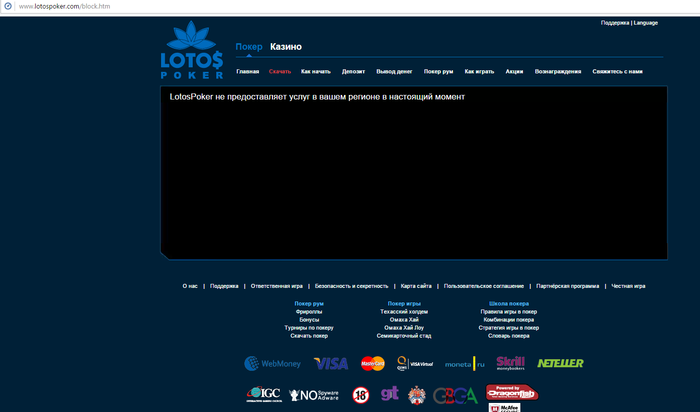Image resolution: width=700 pixels, height=412 pixels.
Task: Click the GBGA logo
Action: pos(455,395)
